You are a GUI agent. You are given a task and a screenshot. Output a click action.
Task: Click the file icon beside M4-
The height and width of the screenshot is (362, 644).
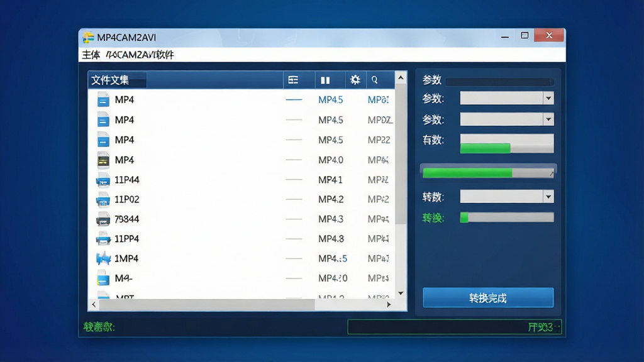click(103, 278)
